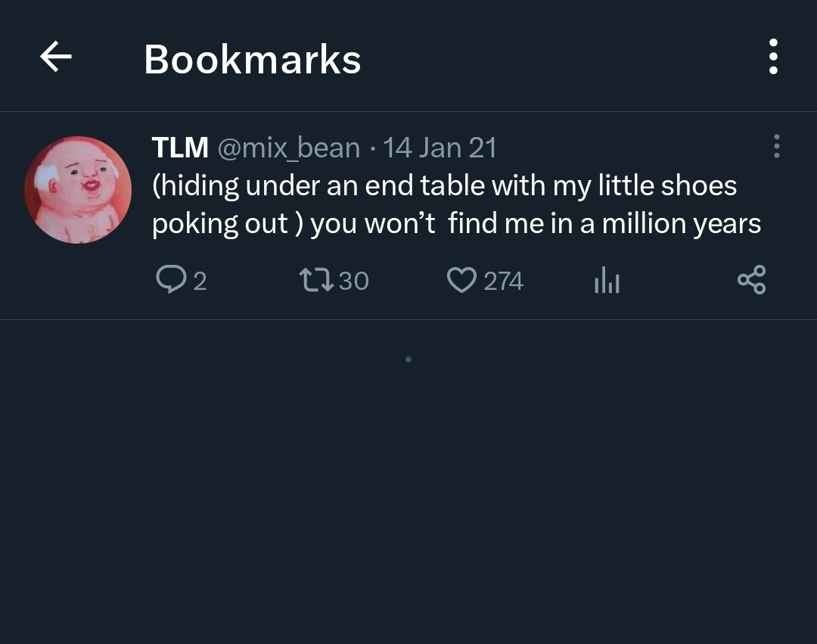
Task: Like the tweet with the heart icon
Action: 461,280
